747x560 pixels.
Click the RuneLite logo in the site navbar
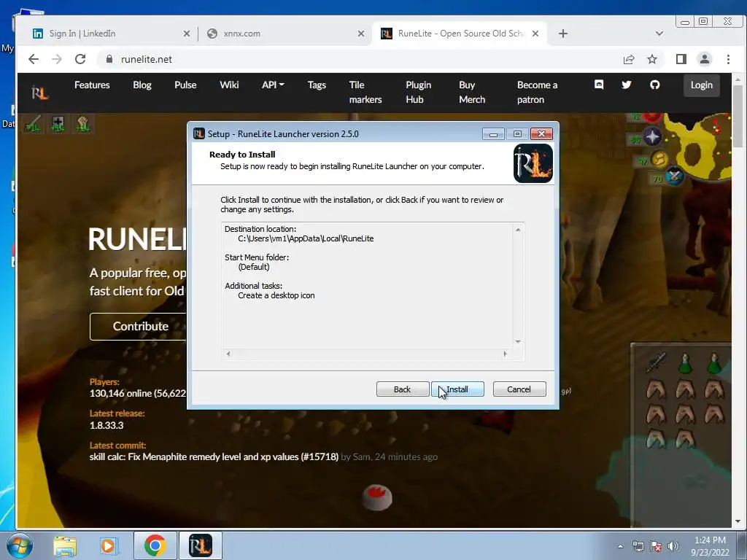(x=39, y=92)
